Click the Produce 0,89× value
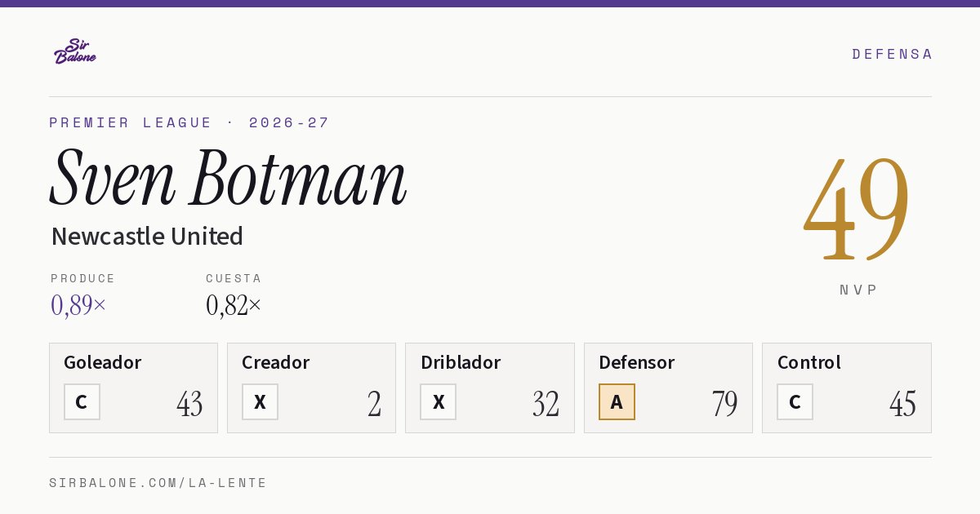Screen dimensions: 980x514 [78, 304]
